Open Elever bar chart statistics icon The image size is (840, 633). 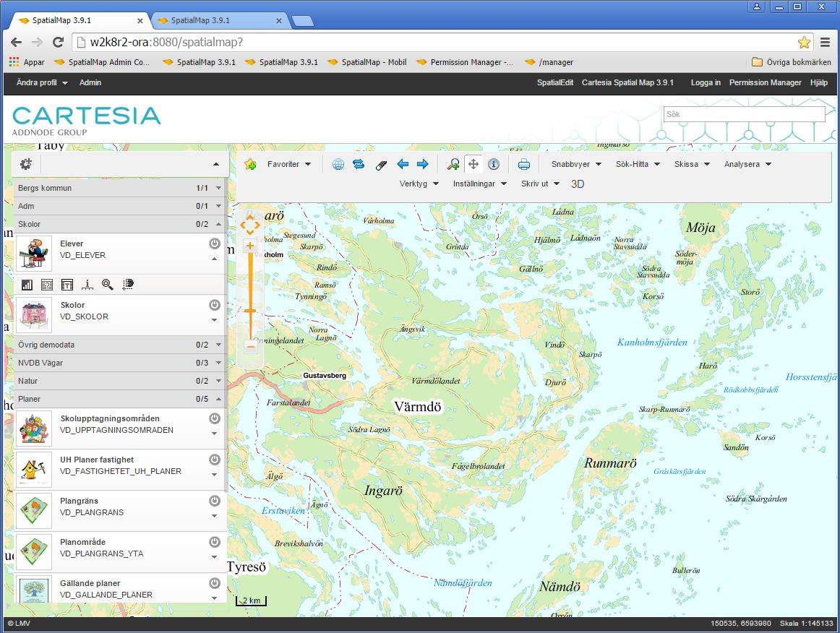click(27, 285)
